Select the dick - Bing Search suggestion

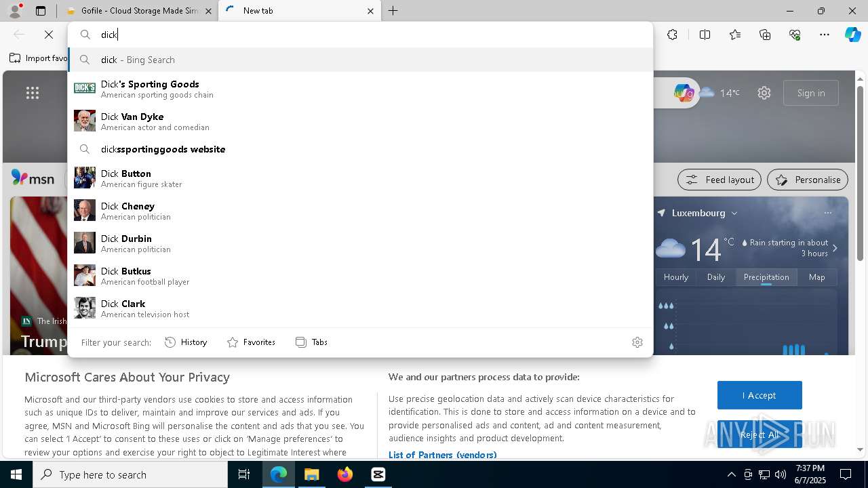(360, 60)
